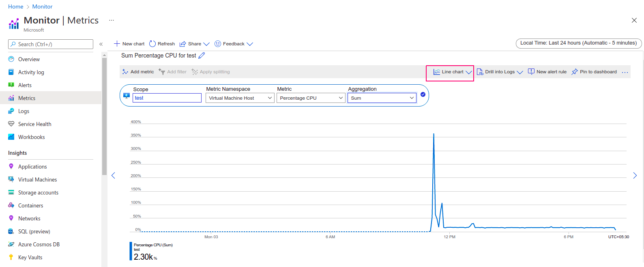Click the blue legend color bar

click(x=131, y=251)
